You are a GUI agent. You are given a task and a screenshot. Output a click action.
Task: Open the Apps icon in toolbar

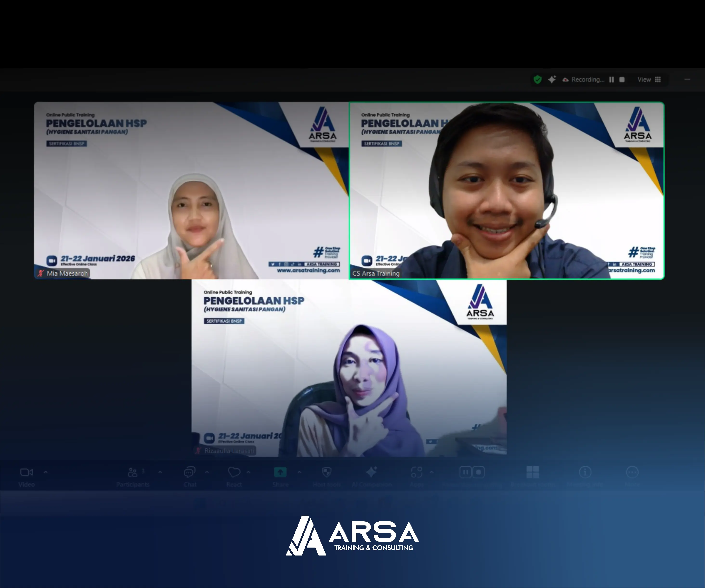point(417,472)
